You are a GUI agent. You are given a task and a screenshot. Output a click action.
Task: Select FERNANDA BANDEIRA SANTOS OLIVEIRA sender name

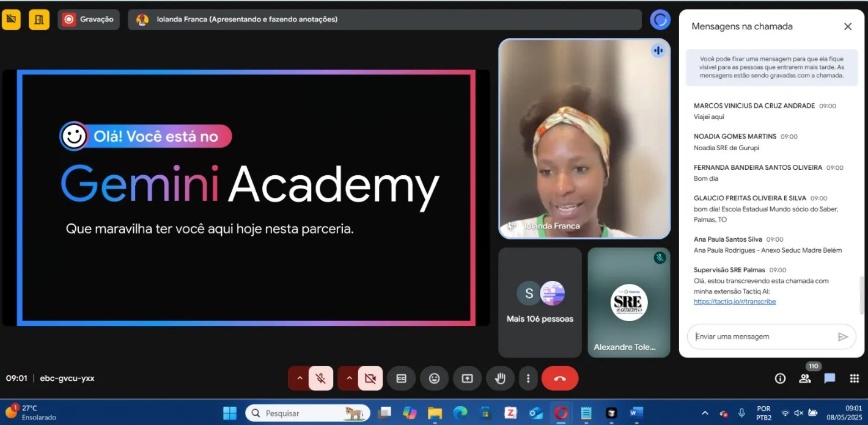click(x=758, y=167)
